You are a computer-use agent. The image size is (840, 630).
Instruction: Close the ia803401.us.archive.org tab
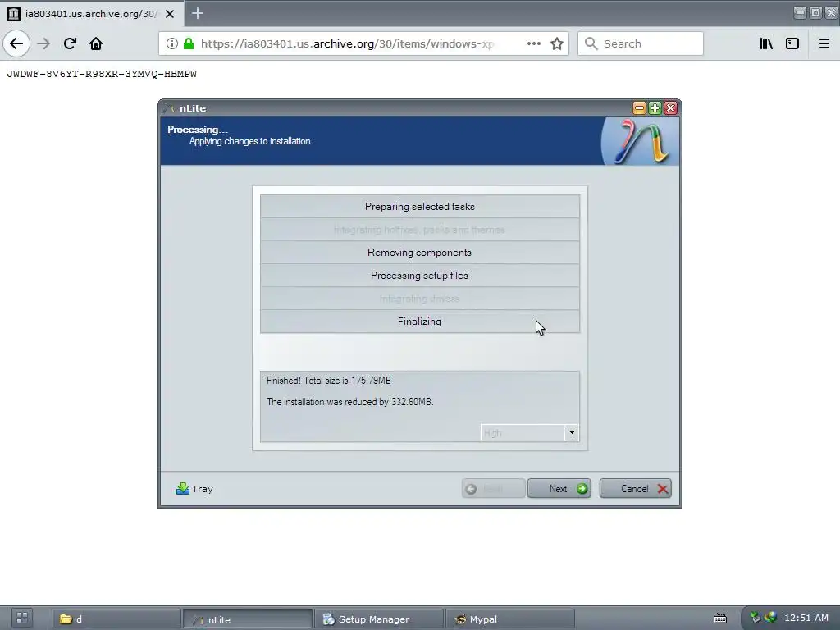pyautogui.click(x=169, y=14)
